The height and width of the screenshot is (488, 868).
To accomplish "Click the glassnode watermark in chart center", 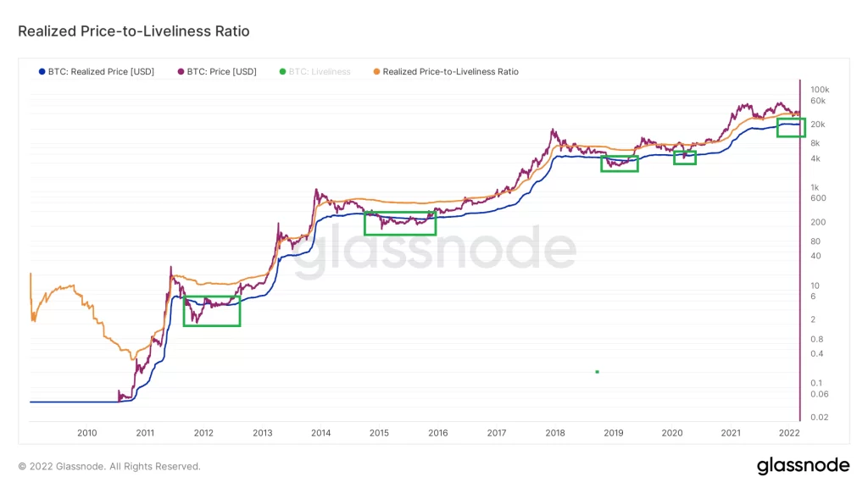I will click(435, 252).
